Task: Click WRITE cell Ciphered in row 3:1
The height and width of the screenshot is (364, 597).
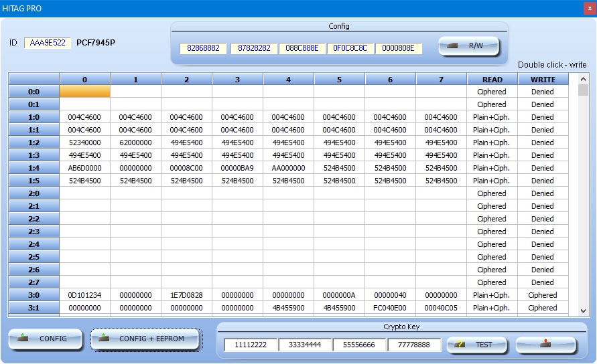Action: click(x=543, y=308)
